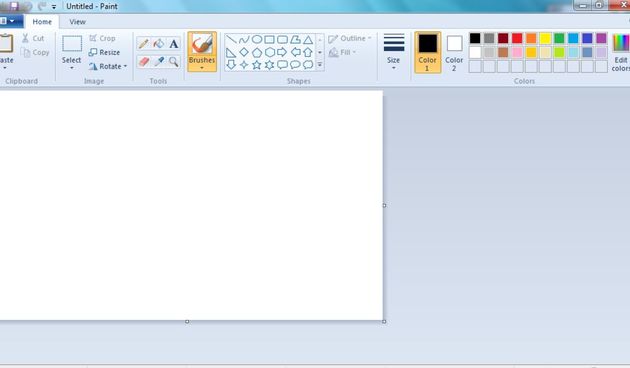Pick the Polygon shape
Viewport: 630px width, 368px height.
(x=295, y=39)
